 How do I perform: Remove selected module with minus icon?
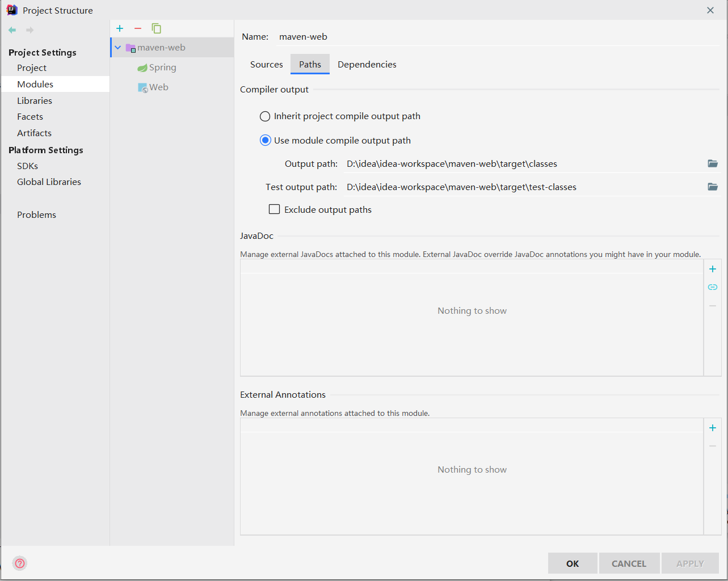pyautogui.click(x=138, y=28)
